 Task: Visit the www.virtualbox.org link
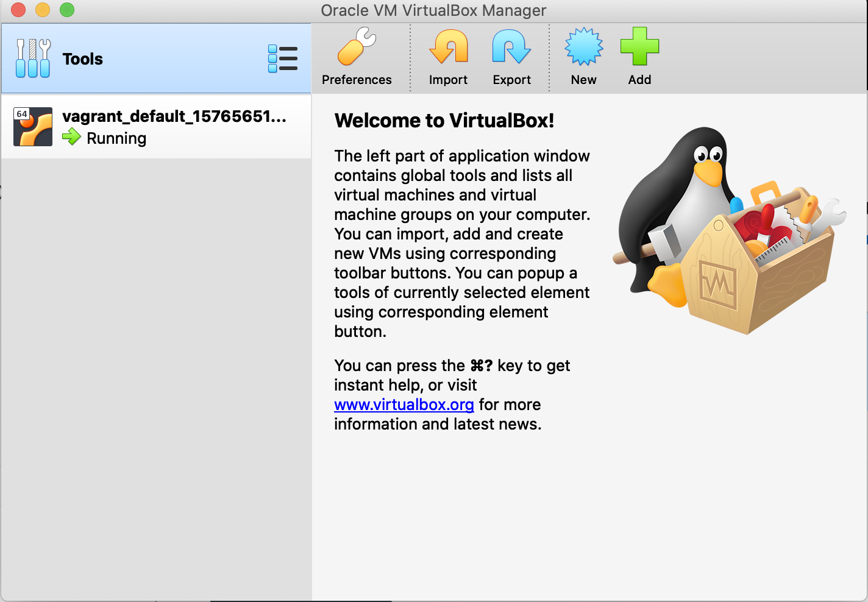tap(404, 404)
